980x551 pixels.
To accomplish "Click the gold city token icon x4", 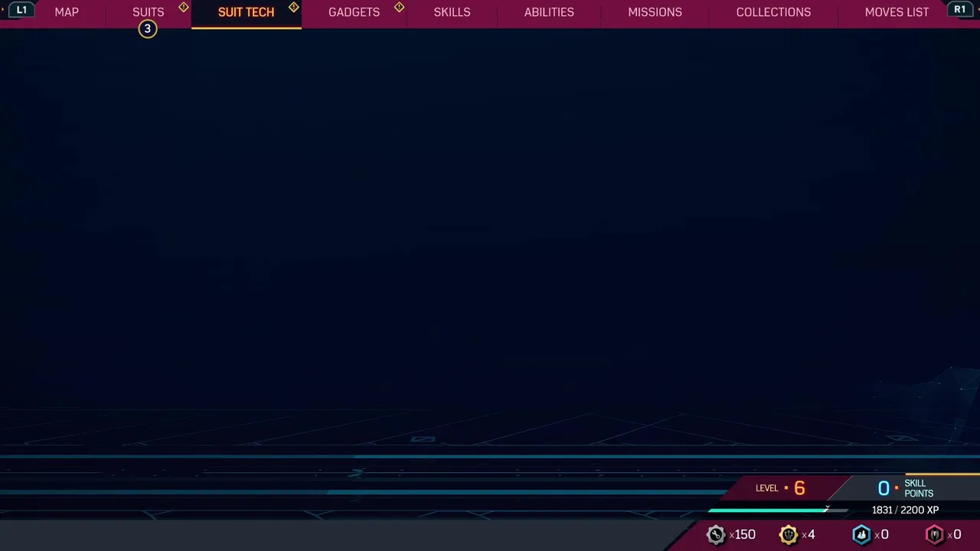I will (789, 535).
